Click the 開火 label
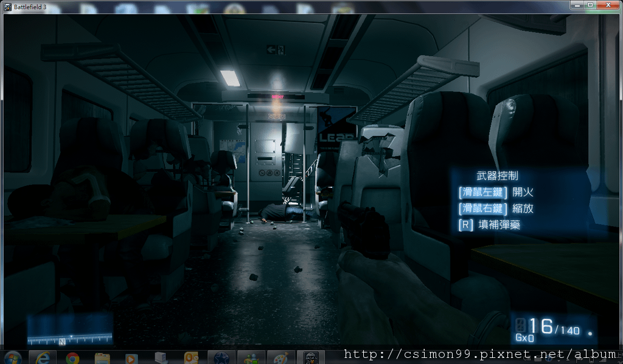 click(523, 192)
